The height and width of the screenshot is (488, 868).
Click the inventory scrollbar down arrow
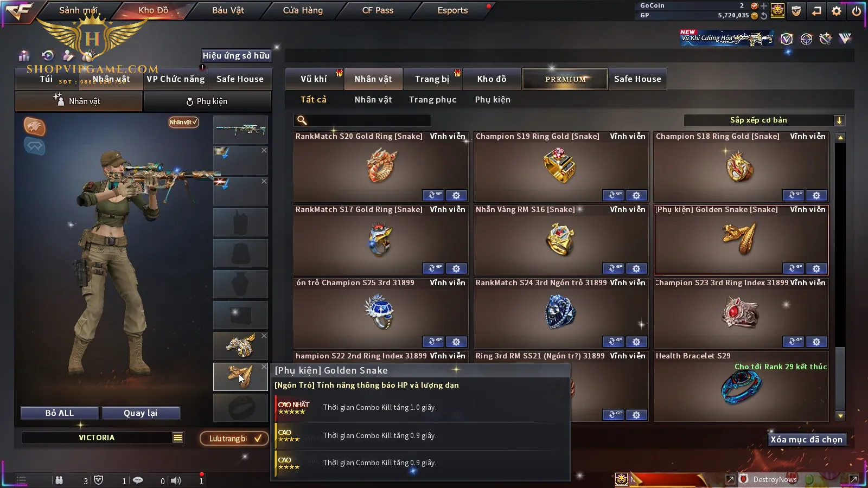click(x=840, y=416)
